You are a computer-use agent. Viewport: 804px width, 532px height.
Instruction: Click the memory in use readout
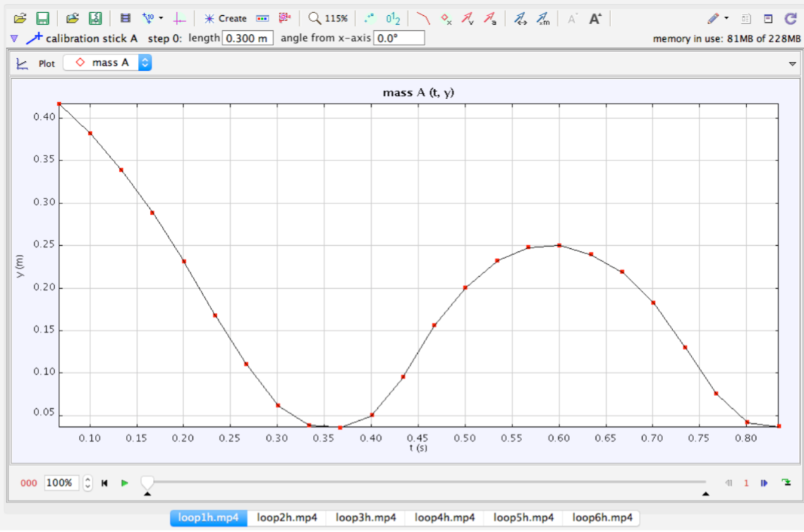tap(726, 39)
